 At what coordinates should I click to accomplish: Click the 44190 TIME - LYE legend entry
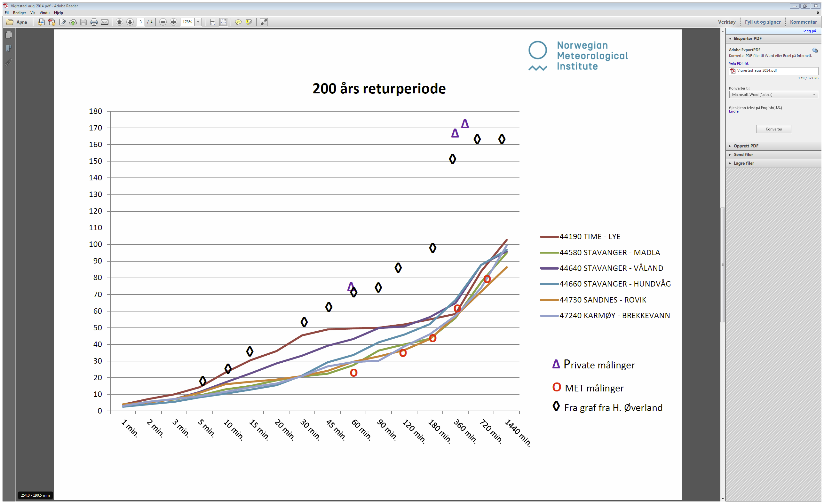pos(580,237)
